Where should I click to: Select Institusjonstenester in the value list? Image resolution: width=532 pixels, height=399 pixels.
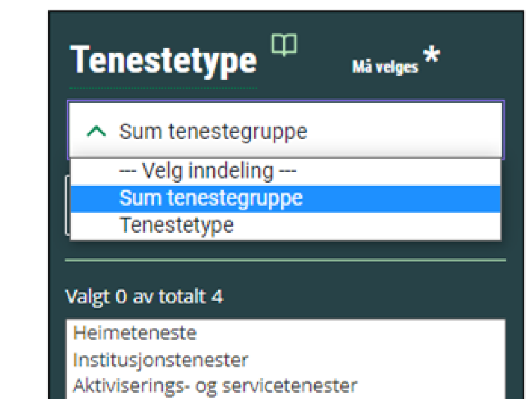[x=161, y=360]
